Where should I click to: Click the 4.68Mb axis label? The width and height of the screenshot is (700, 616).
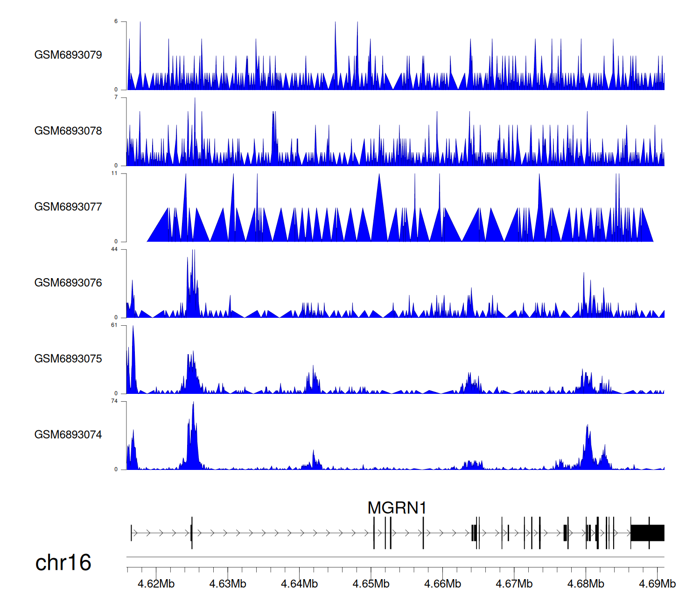[586, 584]
